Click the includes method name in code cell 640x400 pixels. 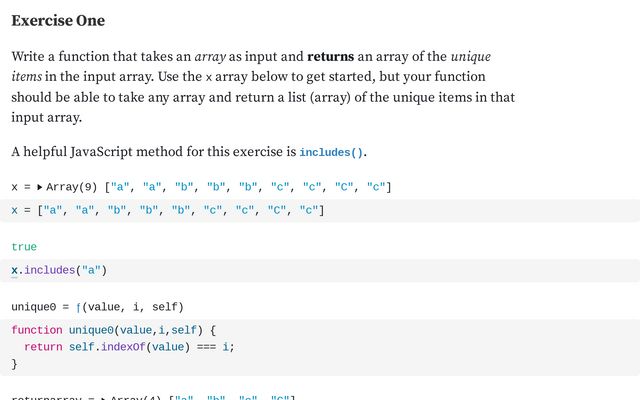click(x=50, y=270)
